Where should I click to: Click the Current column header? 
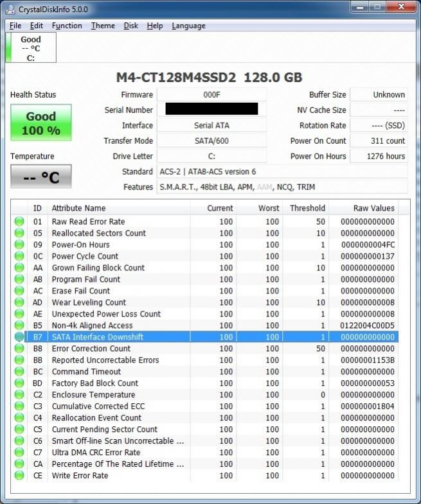pos(213,208)
